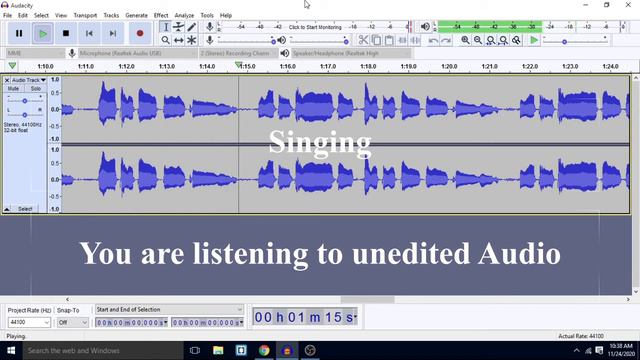Open the Speaker/Headphone playback device dropdown

click(x=351, y=53)
